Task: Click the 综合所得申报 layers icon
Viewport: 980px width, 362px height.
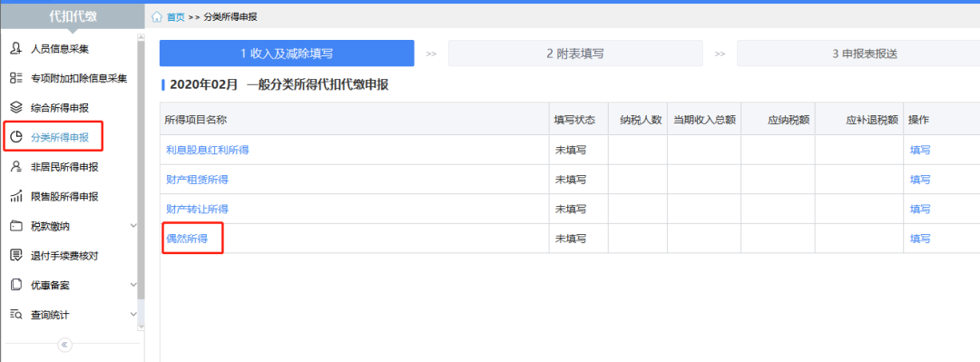Action: 17,108
